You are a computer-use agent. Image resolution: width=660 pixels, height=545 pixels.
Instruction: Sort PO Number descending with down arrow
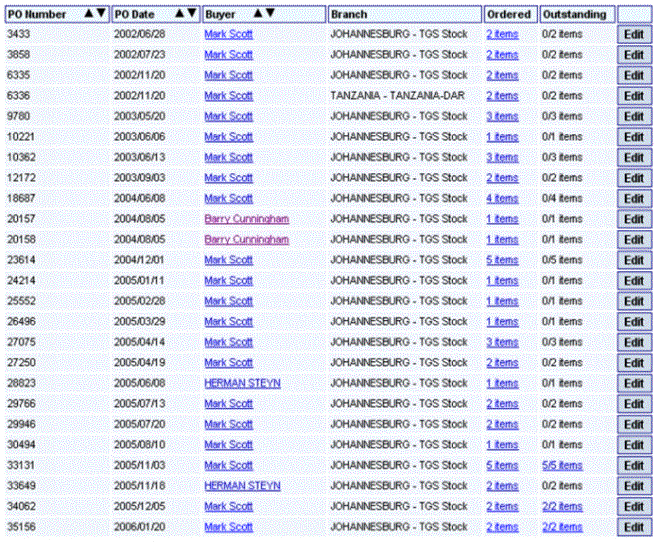[x=101, y=13]
